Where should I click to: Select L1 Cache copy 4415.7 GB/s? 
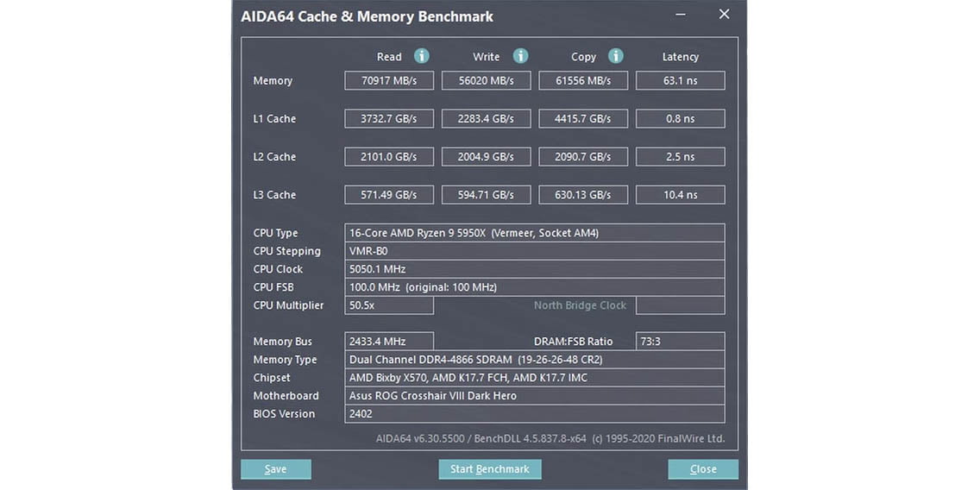(583, 119)
